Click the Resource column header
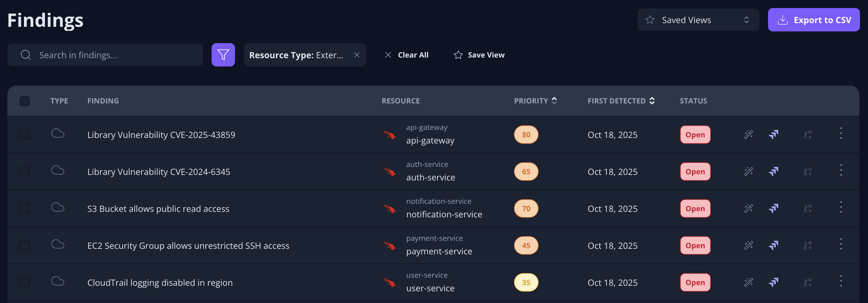The height and width of the screenshot is (303, 868). (x=401, y=101)
